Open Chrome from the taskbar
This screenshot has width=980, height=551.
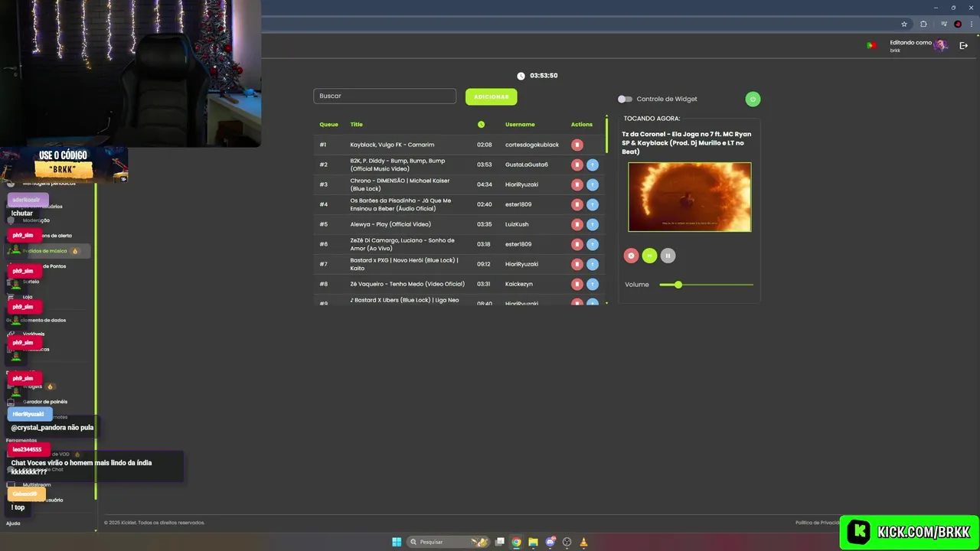coord(517,542)
